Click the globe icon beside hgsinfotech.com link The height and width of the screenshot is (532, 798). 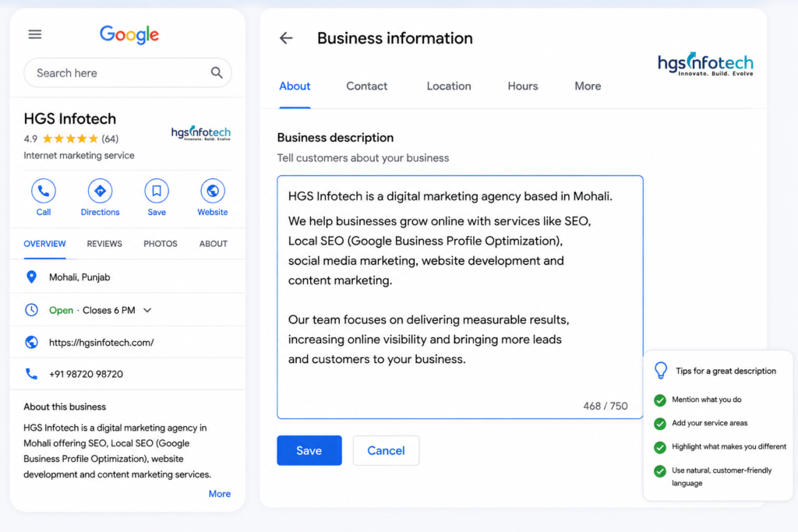tap(31, 342)
